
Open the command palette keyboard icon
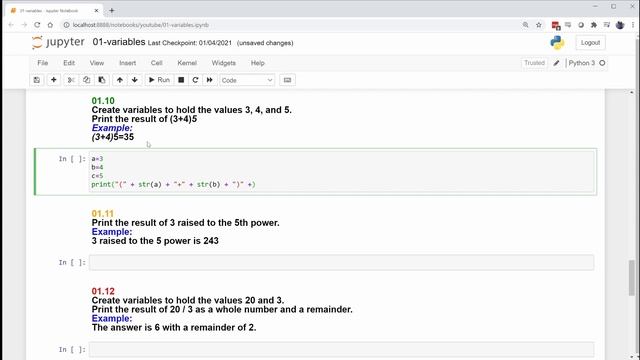(287, 80)
